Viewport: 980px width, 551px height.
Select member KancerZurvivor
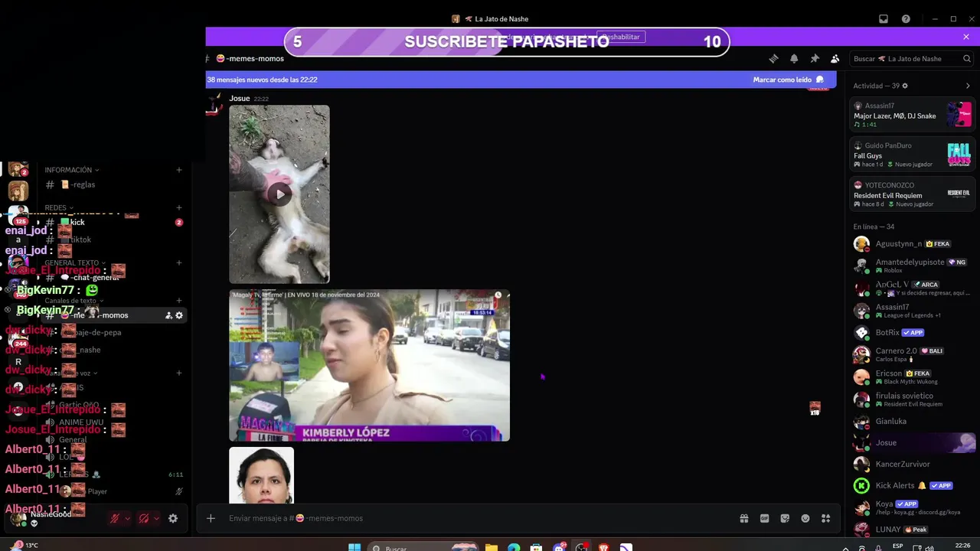pyautogui.click(x=913, y=464)
